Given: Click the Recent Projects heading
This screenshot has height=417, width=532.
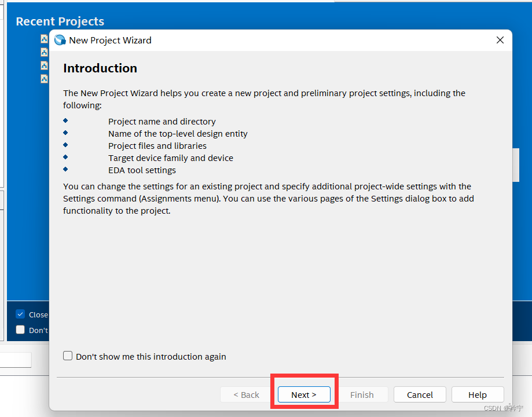Looking at the screenshot, I should (60, 21).
